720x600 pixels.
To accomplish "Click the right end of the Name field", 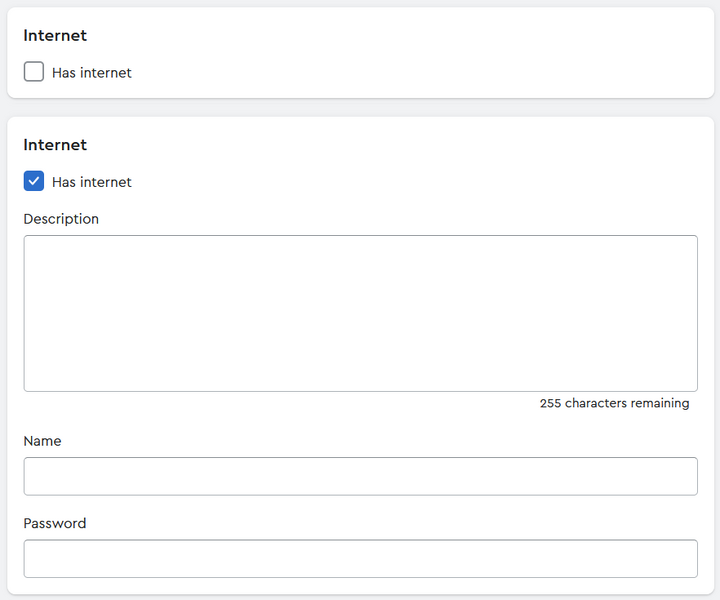I will pyautogui.click(x=680, y=476).
